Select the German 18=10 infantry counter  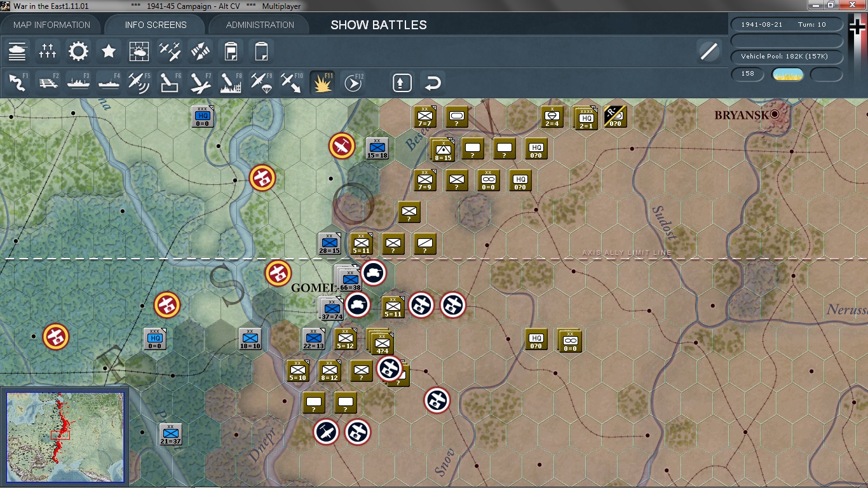tap(250, 339)
